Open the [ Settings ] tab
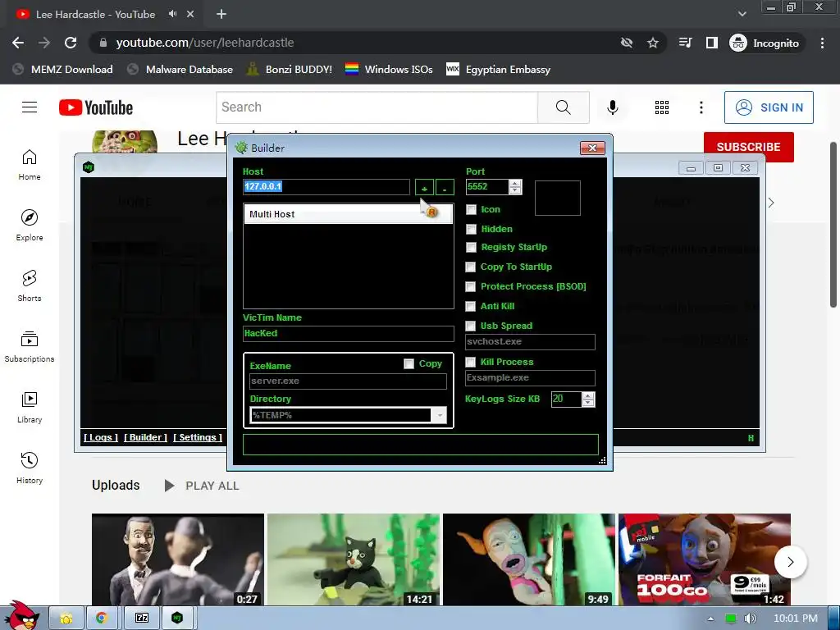This screenshot has height=630, width=840. [x=198, y=437]
